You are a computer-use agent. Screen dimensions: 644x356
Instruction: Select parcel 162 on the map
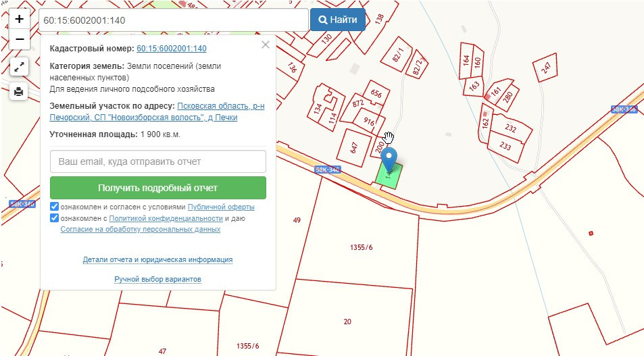485,122
